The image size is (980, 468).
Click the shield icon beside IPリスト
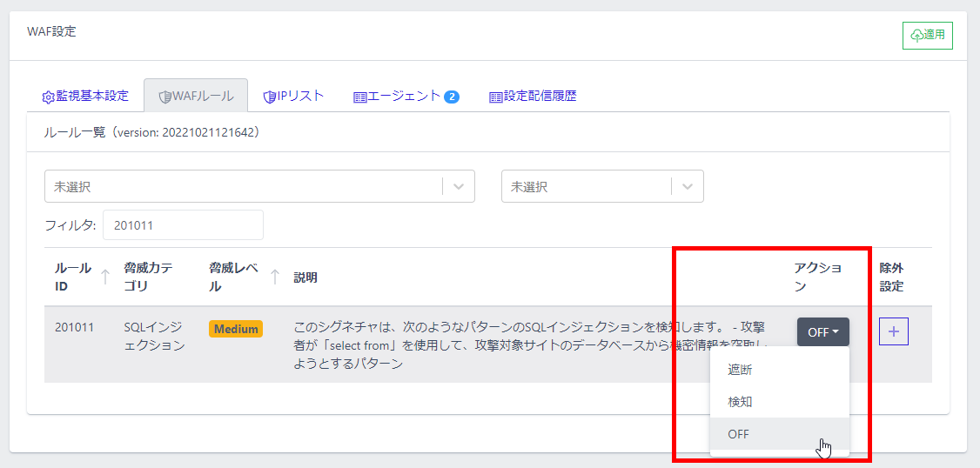(x=269, y=97)
